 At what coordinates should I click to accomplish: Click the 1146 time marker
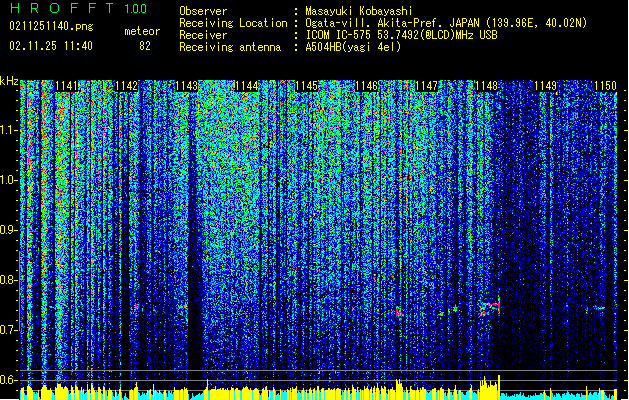coord(366,86)
